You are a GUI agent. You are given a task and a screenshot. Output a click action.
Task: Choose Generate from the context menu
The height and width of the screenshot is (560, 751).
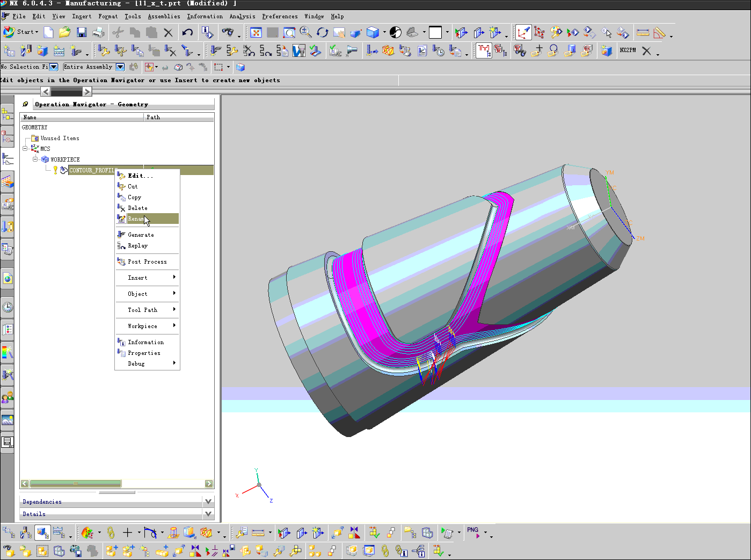(x=141, y=235)
